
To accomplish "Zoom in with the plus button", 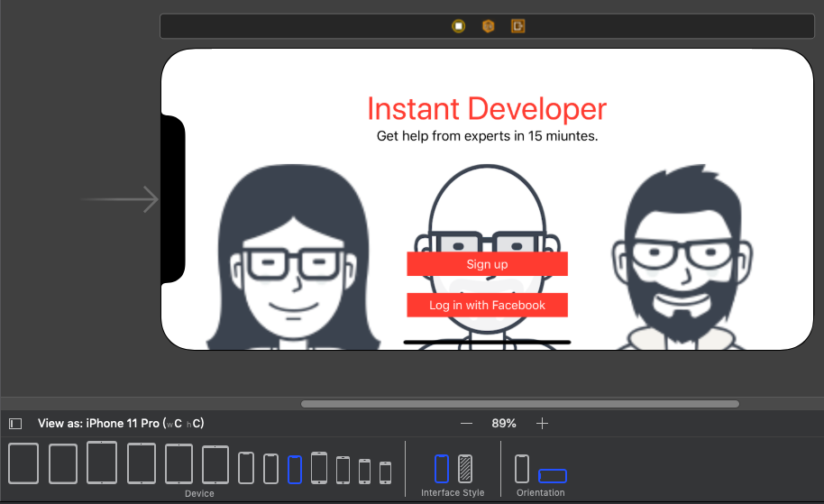I will 542,423.
